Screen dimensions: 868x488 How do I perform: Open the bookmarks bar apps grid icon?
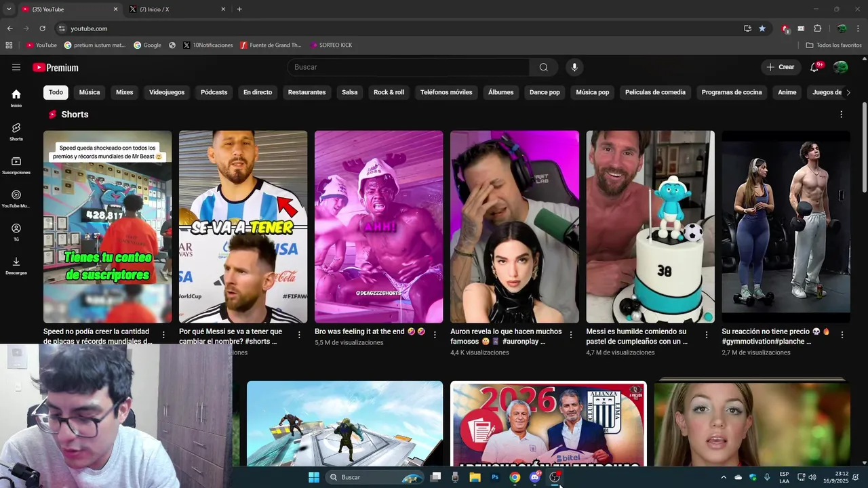click(9, 45)
